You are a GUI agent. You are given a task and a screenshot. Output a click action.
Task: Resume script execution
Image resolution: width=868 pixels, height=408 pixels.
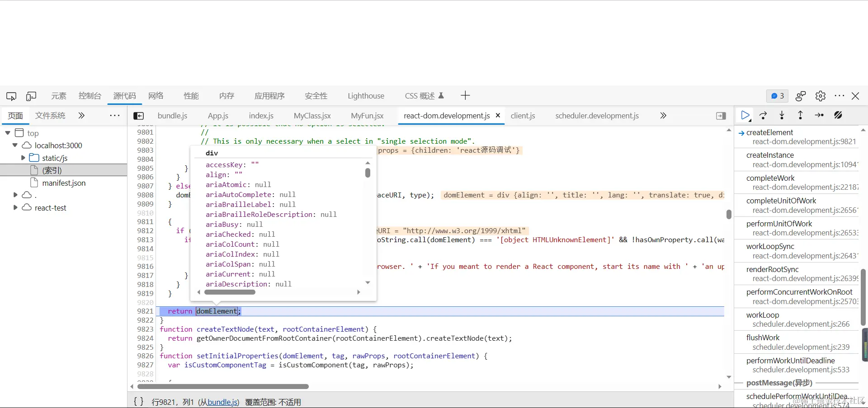tap(745, 115)
